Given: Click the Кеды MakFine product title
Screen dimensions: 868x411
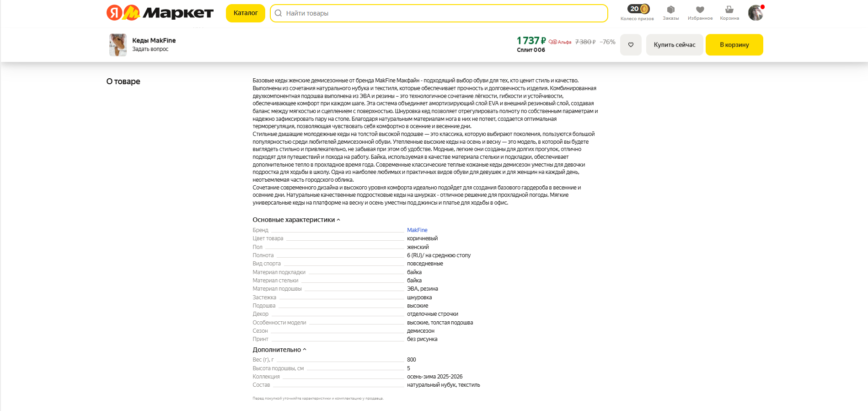Looking at the screenshot, I should tap(154, 40).
